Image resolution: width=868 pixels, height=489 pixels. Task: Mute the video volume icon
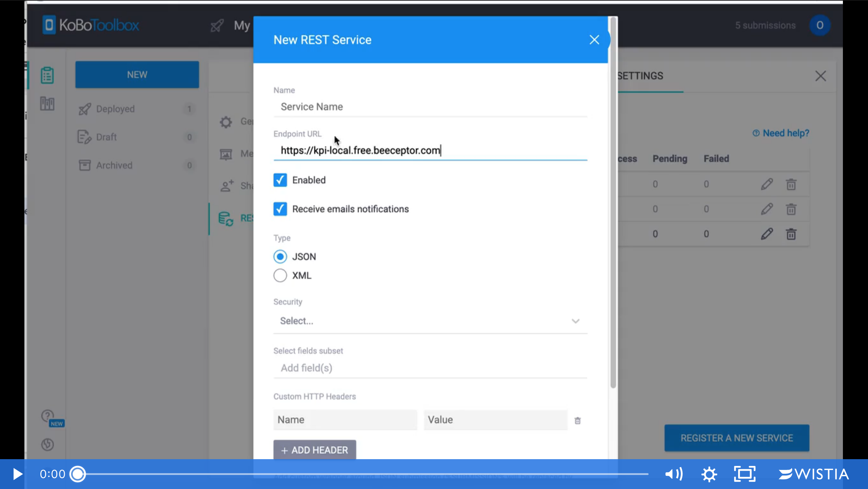click(x=674, y=474)
